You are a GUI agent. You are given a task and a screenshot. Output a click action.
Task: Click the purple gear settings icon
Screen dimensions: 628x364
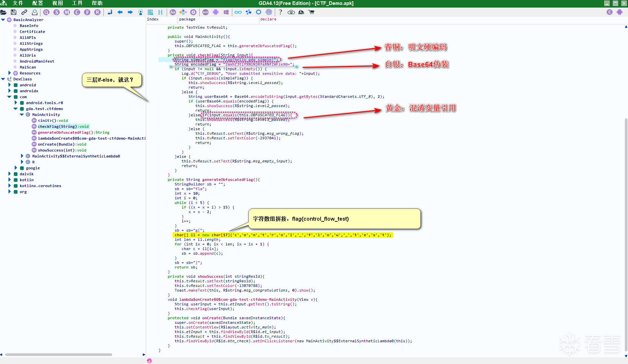(193, 12)
